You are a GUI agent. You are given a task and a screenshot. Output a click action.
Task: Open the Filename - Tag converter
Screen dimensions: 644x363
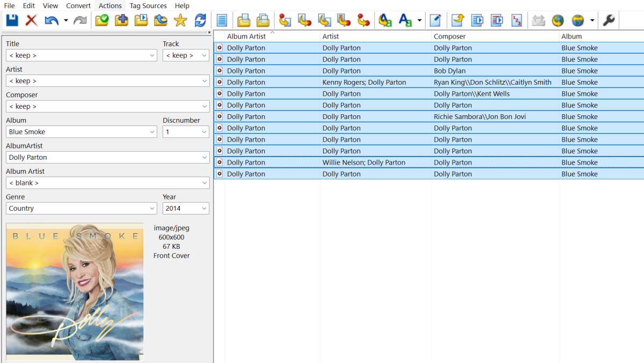(304, 20)
